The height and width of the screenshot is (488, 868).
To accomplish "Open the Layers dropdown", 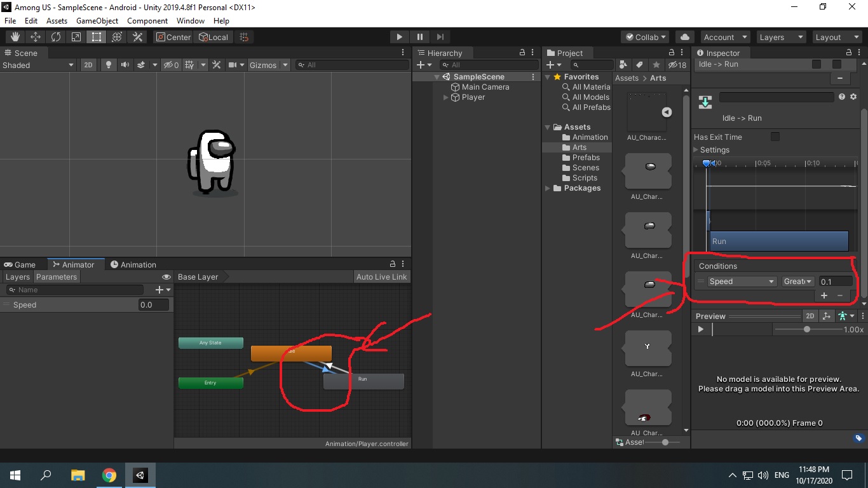I will [x=780, y=37].
